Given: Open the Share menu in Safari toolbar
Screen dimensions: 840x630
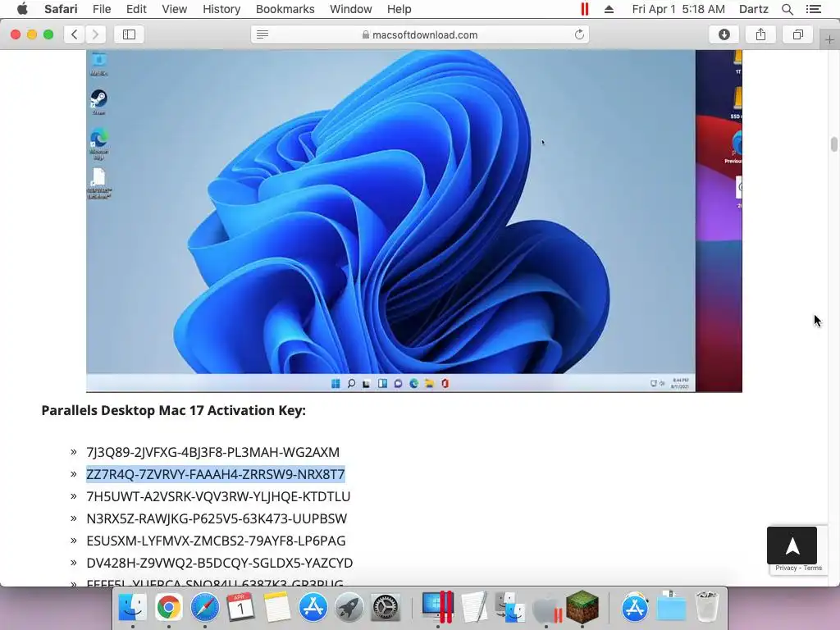Looking at the screenshot, I should tap(760, 34).
